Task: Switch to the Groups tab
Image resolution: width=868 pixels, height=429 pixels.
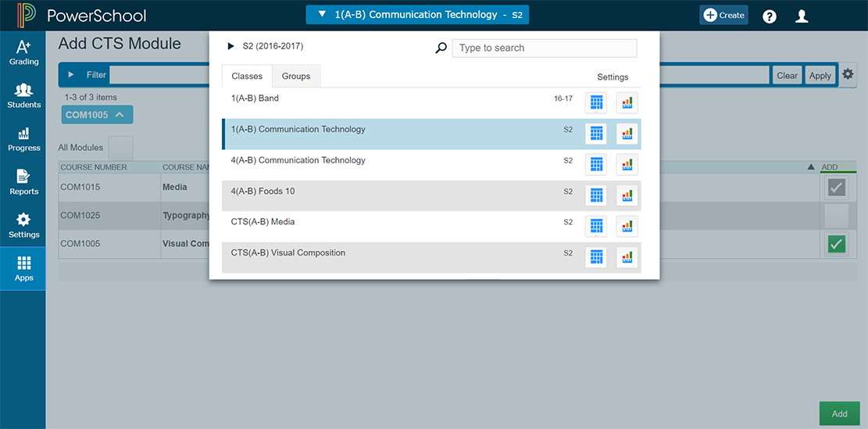Action: (x=296, y=77)
